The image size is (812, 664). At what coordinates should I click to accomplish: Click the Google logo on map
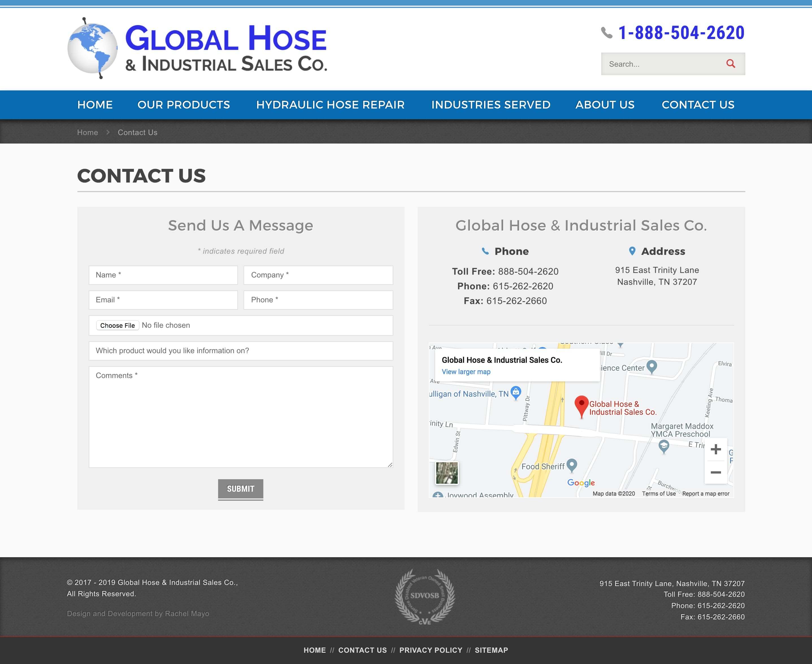tap(581, 483)
